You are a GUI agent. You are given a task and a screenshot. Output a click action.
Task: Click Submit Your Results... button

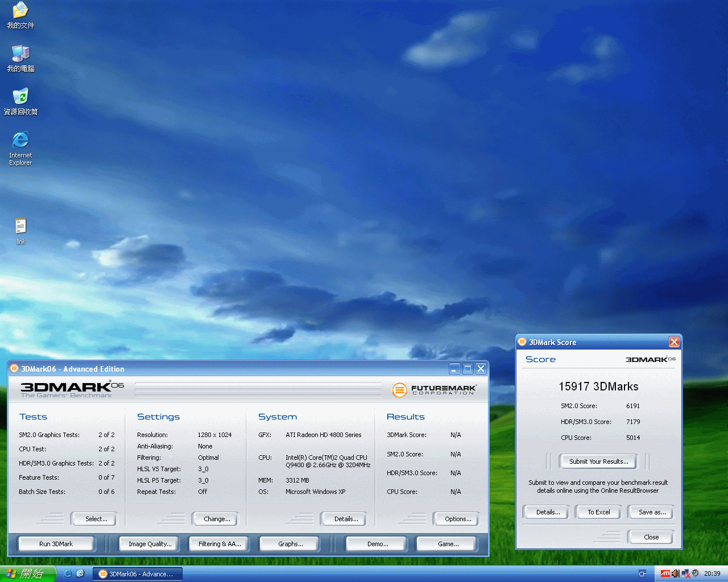pyautogui.click(x=598, y=462)
